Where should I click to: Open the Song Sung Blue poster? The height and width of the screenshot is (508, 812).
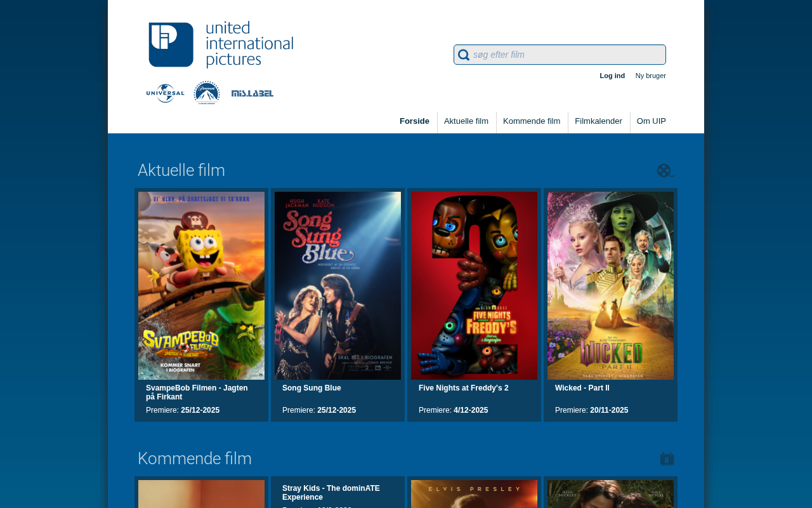338,286
